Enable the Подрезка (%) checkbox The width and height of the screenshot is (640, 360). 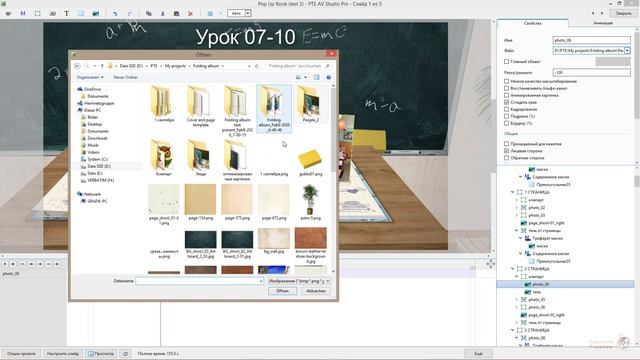click(507, 116)
